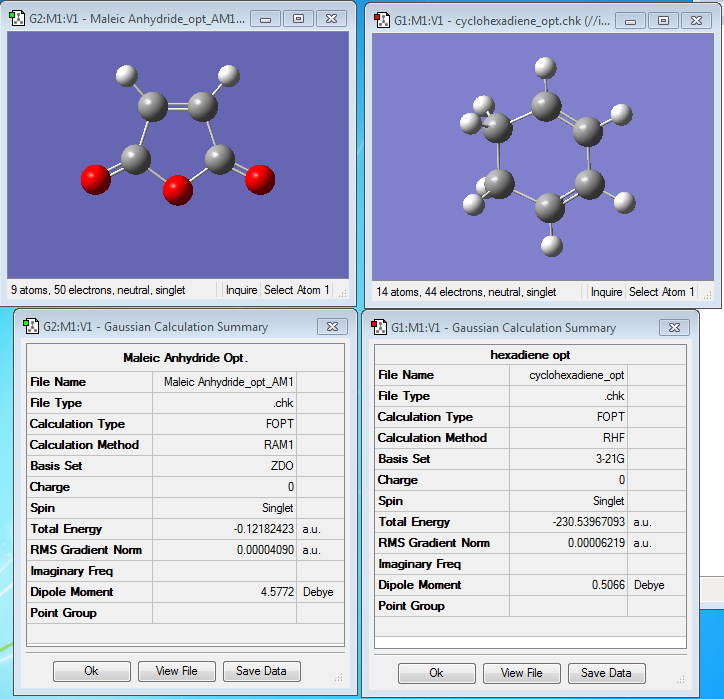The image size is (724, 699).
Task: Click the basis set value 'ZDO'
Action: pyautogui.click(x=282, y=466)
